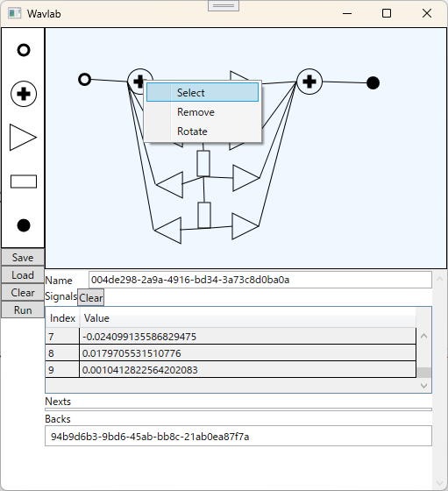Click the filled output node on canvas
Image resolution: width=448 pixels, height=491 pixels.
coord(373,83)
